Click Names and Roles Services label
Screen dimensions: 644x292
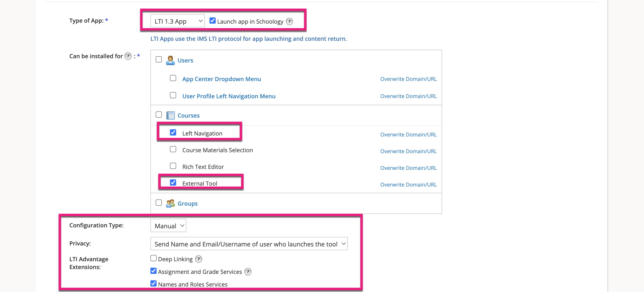(x=193, y=285)
